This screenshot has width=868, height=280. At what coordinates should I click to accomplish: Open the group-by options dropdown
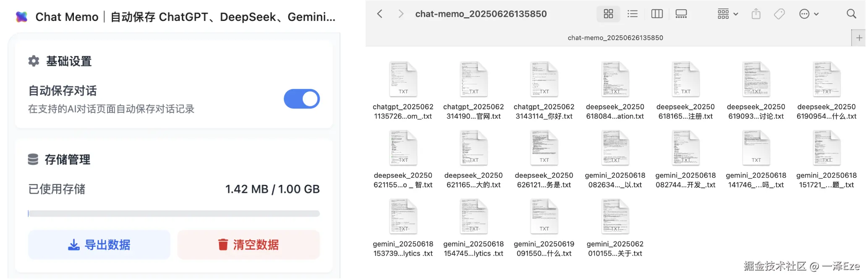(727, 14)
